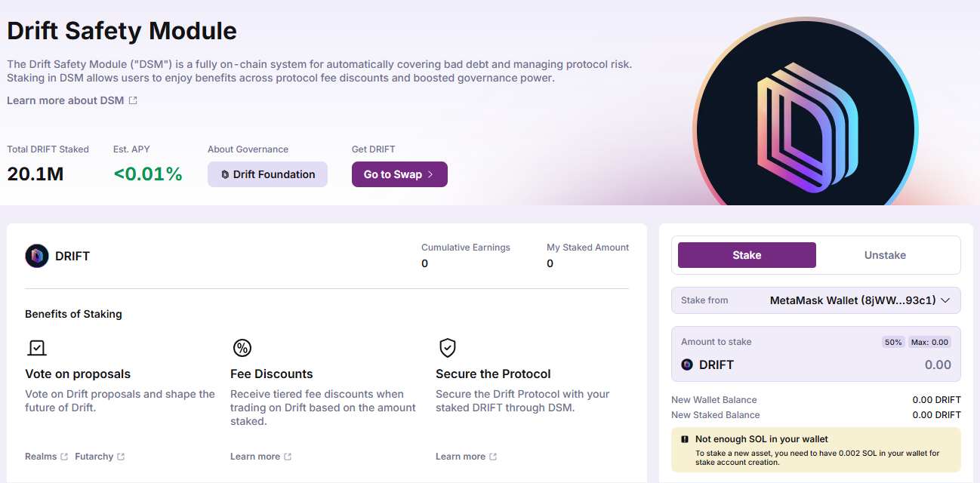This screenshot has width=980, height=483.
Task: Click the governance icon on Drift Foundation button
Action: [x=224, y=174]
